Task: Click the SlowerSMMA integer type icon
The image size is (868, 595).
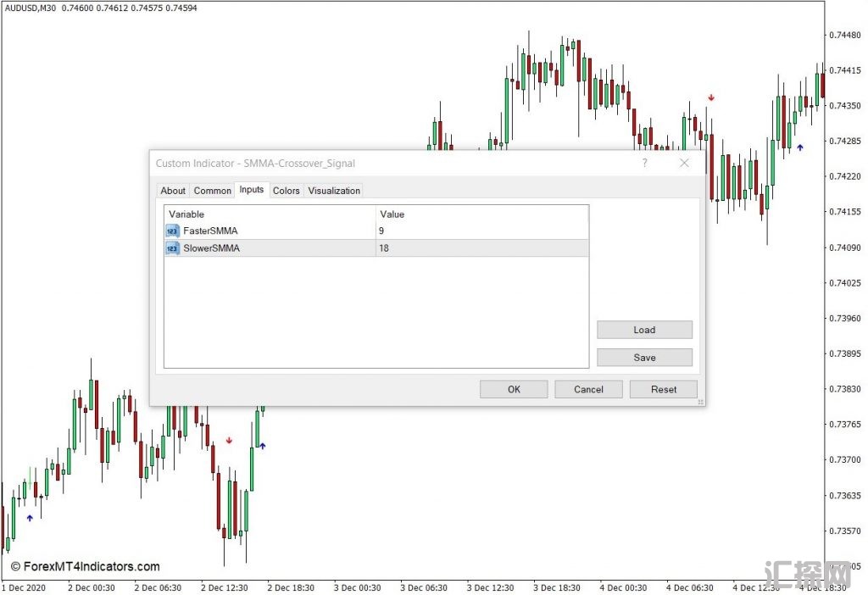Action: point(172,248)
